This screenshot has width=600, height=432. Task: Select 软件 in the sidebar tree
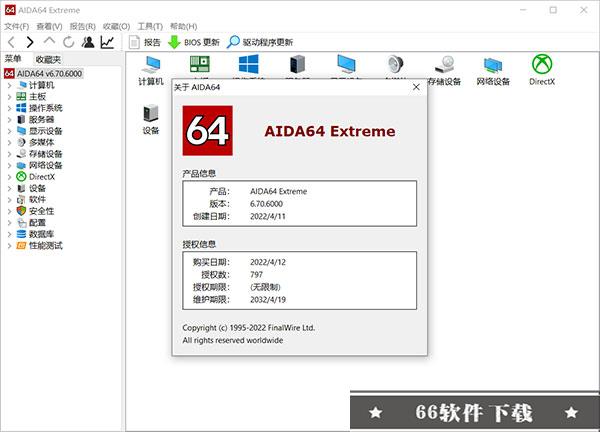(38, 200)
